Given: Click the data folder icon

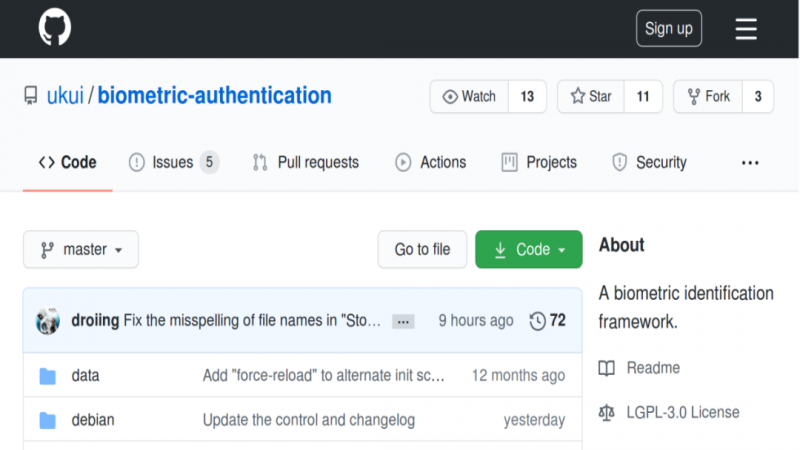Looking at the screenshot, I should (x=47, y=376).
